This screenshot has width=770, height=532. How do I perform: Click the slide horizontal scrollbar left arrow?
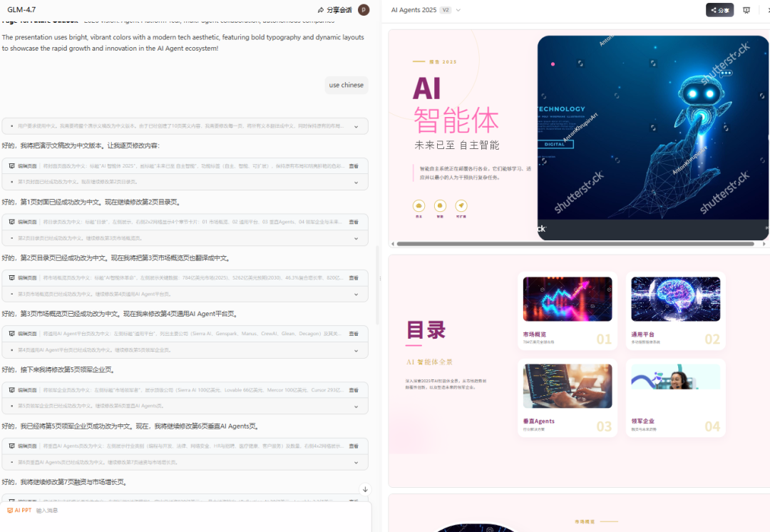coord(392,244)
